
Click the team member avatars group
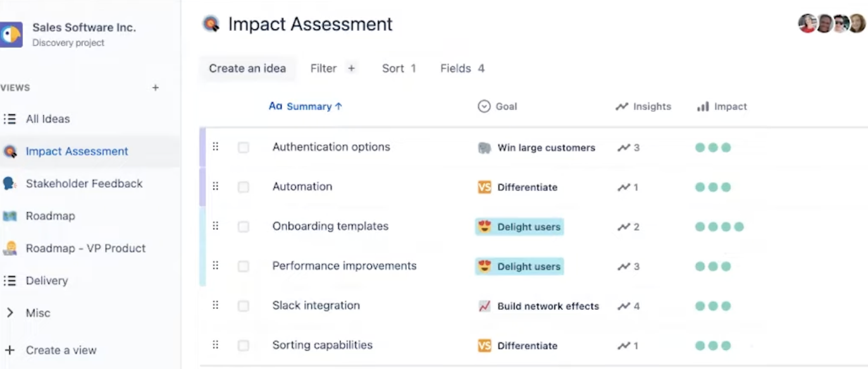[831, 24]
